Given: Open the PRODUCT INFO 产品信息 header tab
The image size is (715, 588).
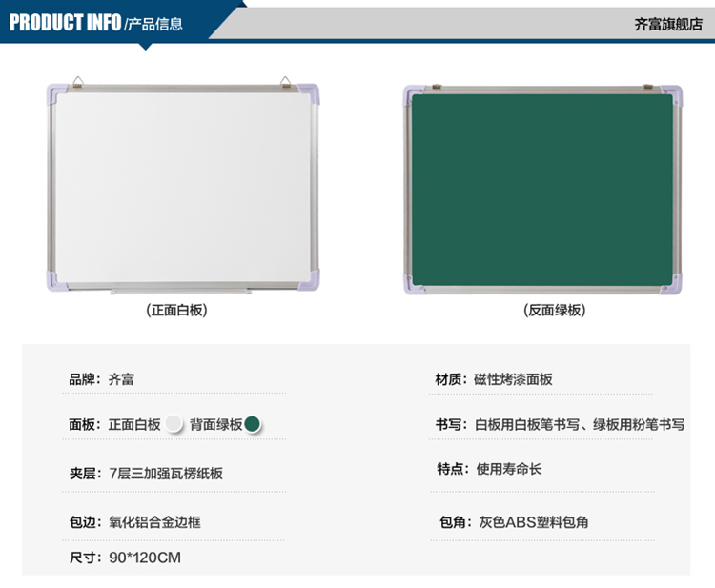Looking at the screenshot, I should pos(95,23).
